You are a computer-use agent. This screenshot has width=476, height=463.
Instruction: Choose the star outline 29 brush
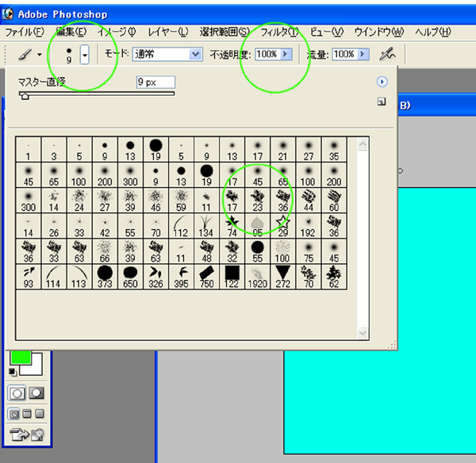click(x=283, y=226)
